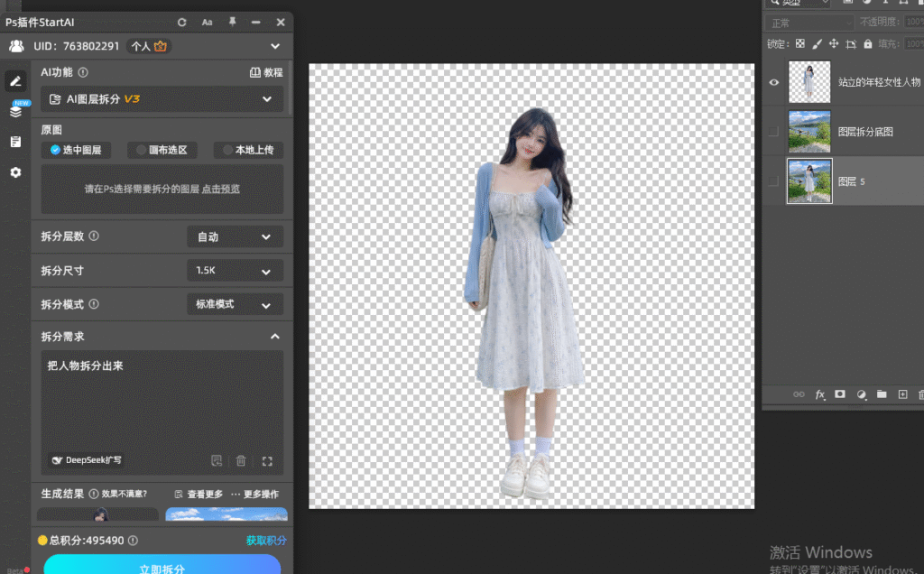Viewport: 924px width, 574px height.
Task: Open the layers sidebar icon marked NEW
Action: pyautogui.click(x=16, y=111)
